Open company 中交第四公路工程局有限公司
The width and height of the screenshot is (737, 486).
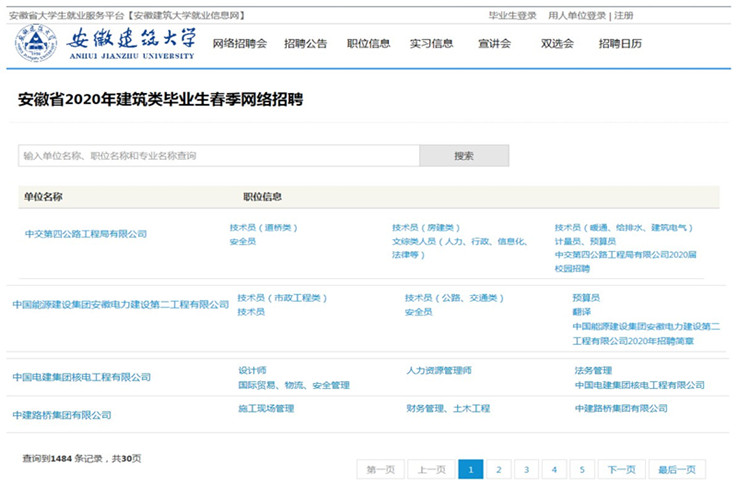85,234
